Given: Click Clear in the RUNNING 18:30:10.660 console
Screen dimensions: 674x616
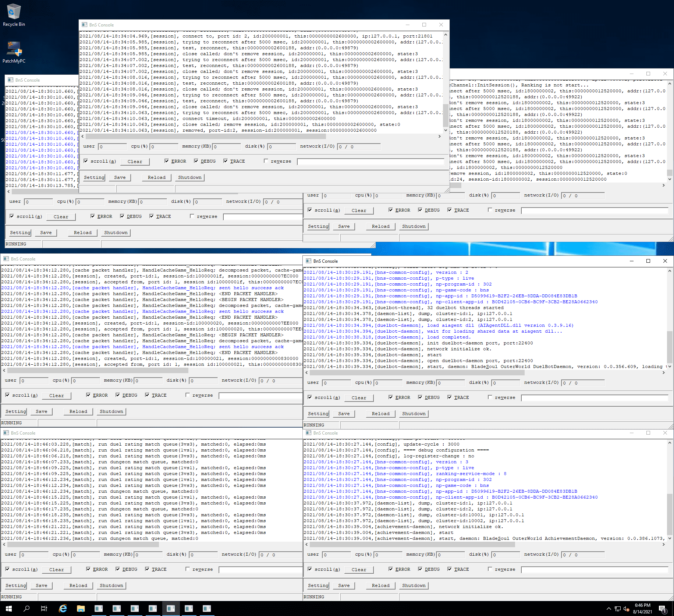Looking at the screenshot, I should [x=61, y=217].
